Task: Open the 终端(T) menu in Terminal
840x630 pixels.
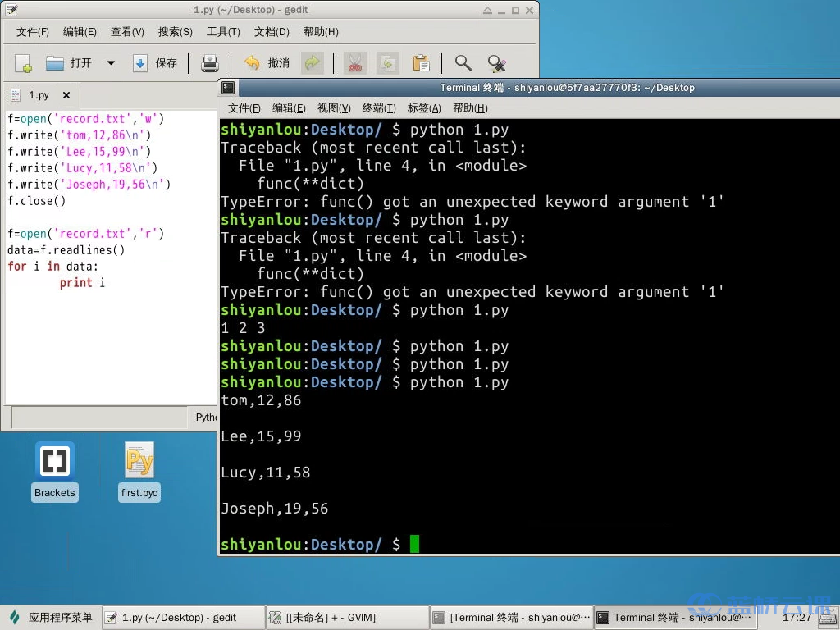Action: tap(378, 108)
